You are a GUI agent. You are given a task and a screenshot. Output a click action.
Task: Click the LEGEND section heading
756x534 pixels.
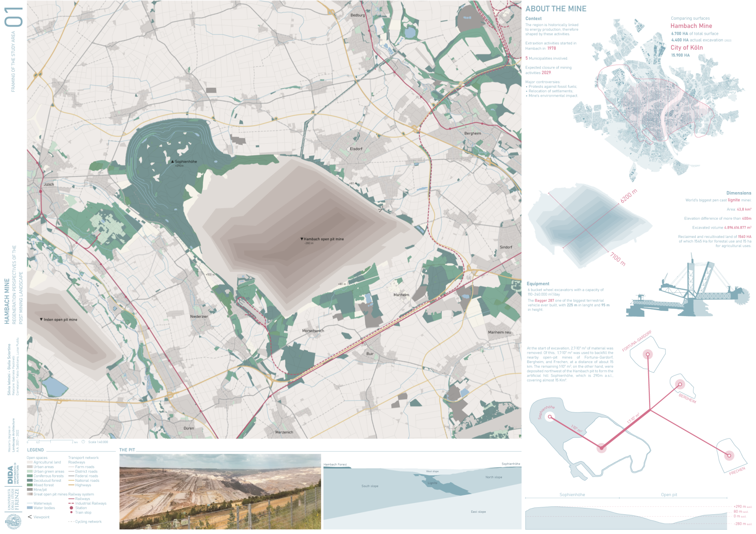click(35, 450)
